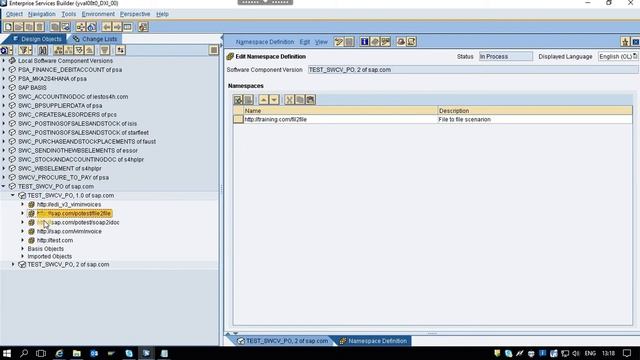The image size is (640, 360).
Task: Insert a line in the Namespaces table
Action: tap(238, 100)
